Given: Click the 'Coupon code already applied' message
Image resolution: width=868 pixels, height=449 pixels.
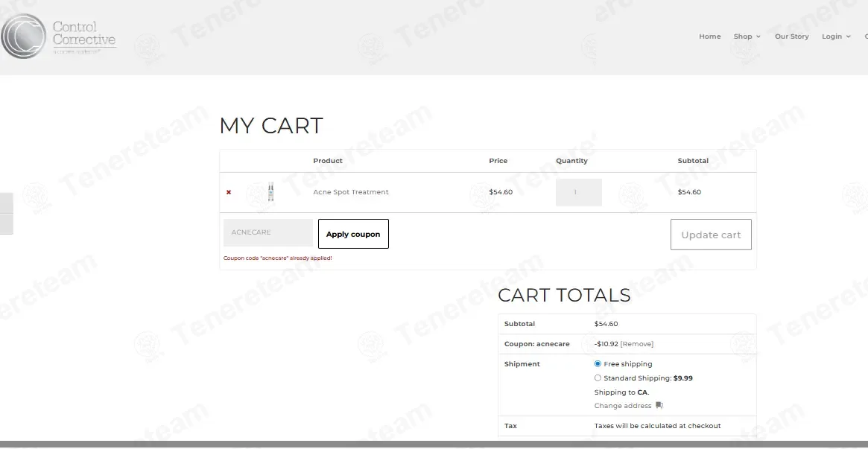Looking at the screenshot, I should coord(278,258).
